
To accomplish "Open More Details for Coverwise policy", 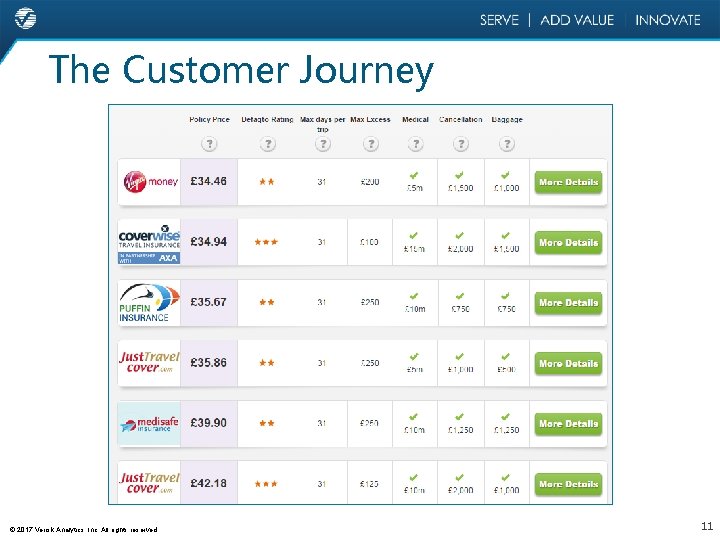I will pyautogui.click(x=568, y=242).
